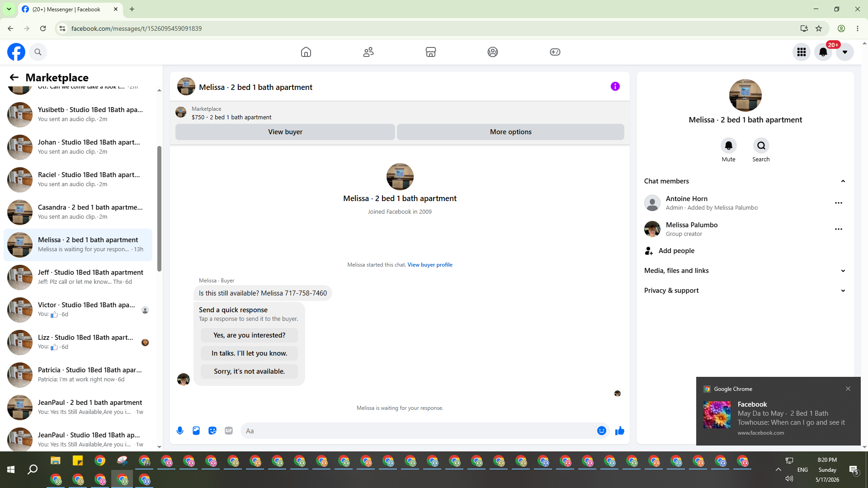Click the browser address bar URL
Viewport: 868px width, 488px height.
[137, 28]
